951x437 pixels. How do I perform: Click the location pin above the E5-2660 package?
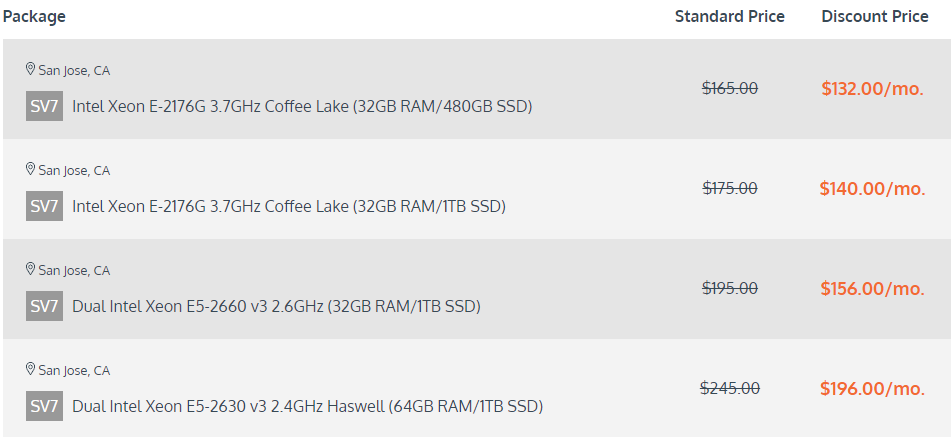[31, 269]
